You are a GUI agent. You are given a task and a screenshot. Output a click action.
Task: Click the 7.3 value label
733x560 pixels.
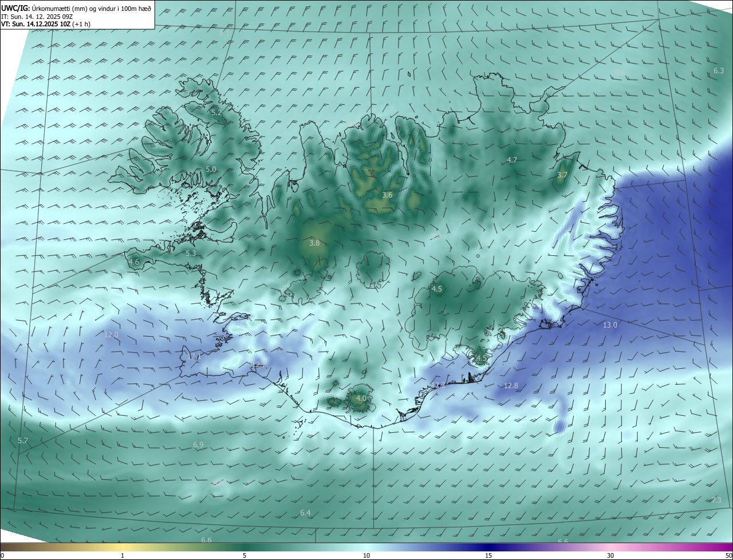click(x=716, y=500)
